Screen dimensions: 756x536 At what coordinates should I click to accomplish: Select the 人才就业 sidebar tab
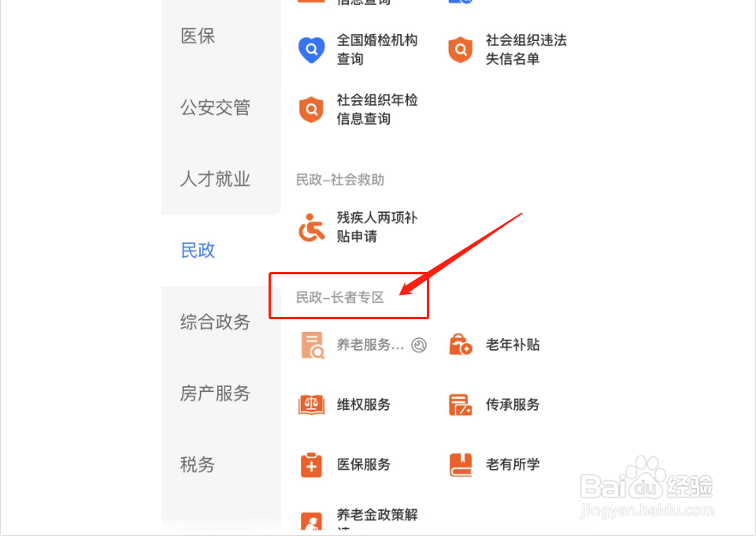[x=215, y=178]
